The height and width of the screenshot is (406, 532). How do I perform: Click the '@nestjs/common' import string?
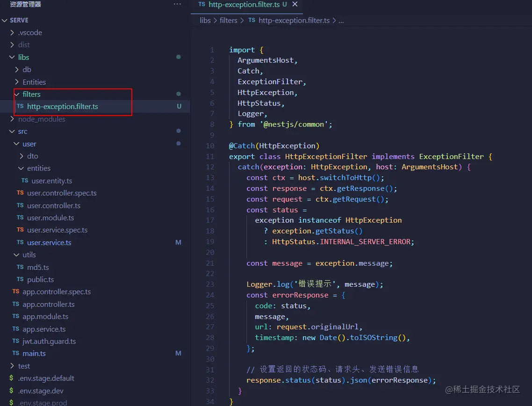pyautogui.click(x=294, y=124)
